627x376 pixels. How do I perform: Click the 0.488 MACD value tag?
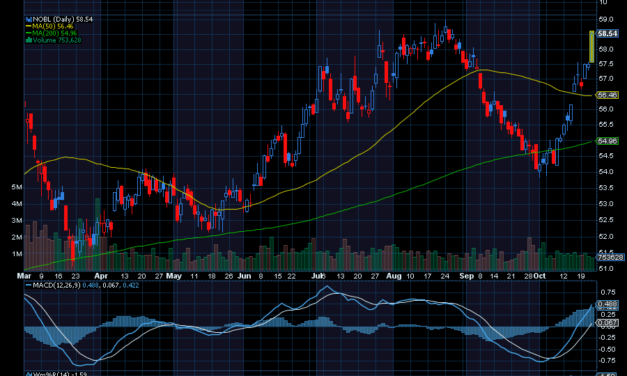607,304
